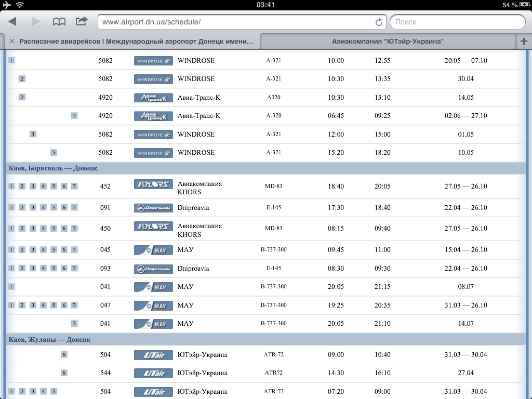Tap the Поиск search field

coord(457,22)
